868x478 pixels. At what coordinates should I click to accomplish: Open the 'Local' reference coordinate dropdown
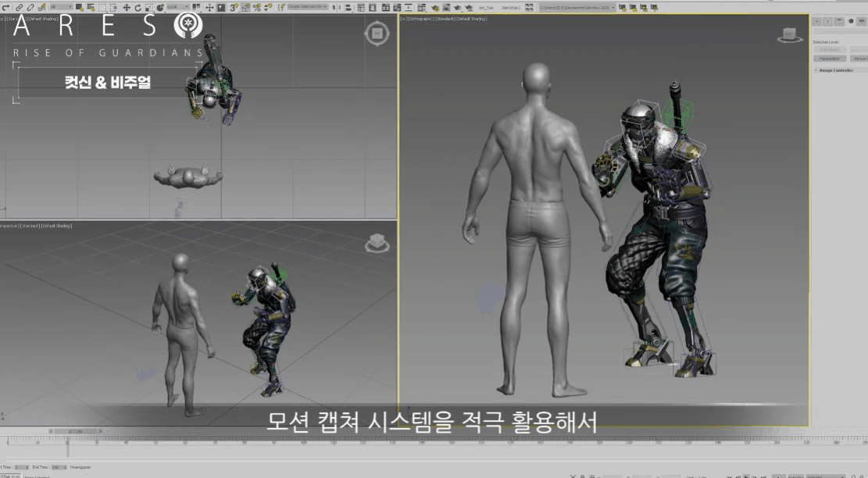pos(177,7)
